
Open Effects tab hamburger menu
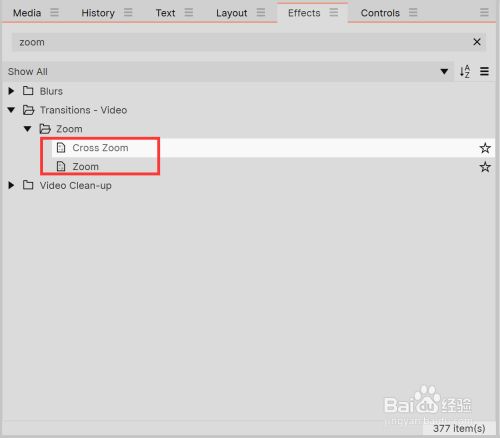click(x=334, y=13)
